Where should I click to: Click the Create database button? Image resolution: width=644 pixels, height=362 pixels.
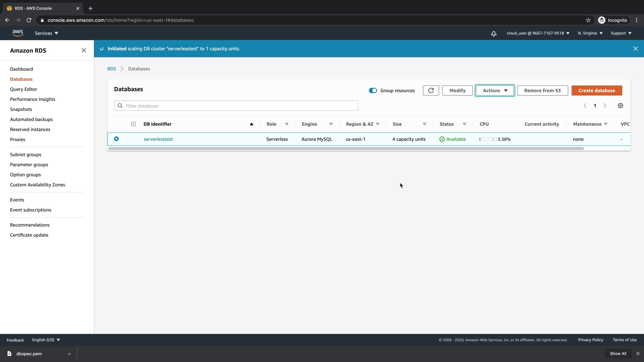click(x=596, y=90)
